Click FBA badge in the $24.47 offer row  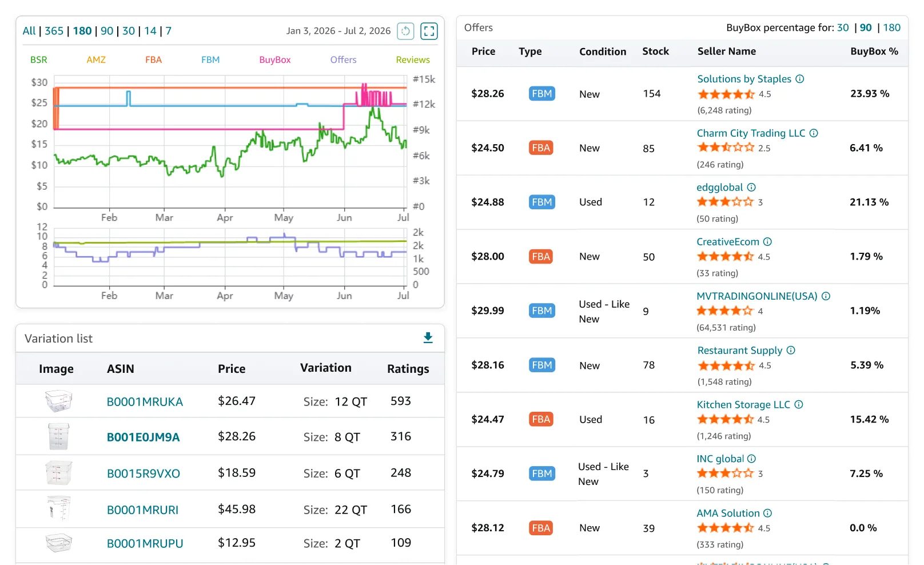[541, 419]
